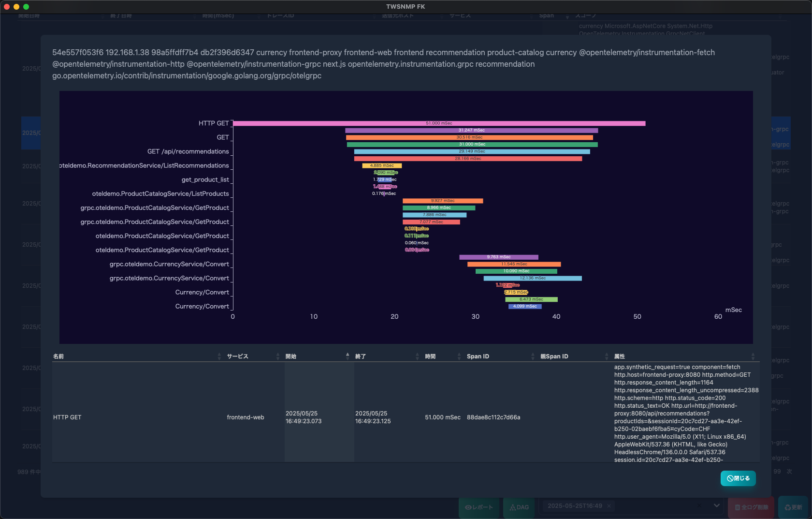Screen dimensions: 812x519
Task: Click the 閉じる close button
Action: pos(738,478)
